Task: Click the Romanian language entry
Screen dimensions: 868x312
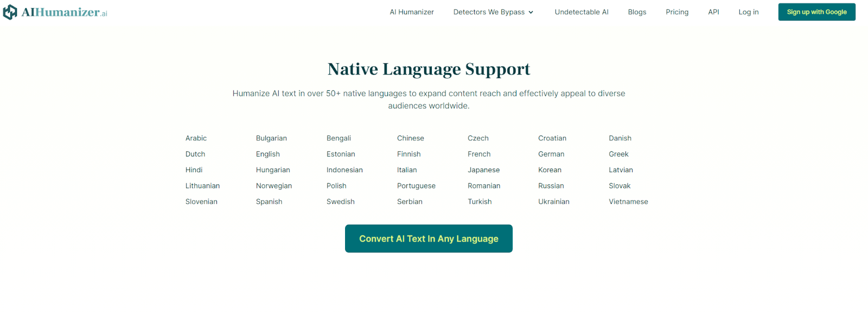Action: coord(484,185)
